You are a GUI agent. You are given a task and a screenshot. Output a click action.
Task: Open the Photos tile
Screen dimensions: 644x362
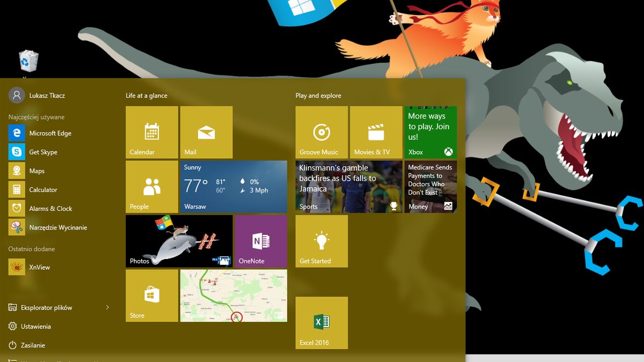click(x=179, y=241)
